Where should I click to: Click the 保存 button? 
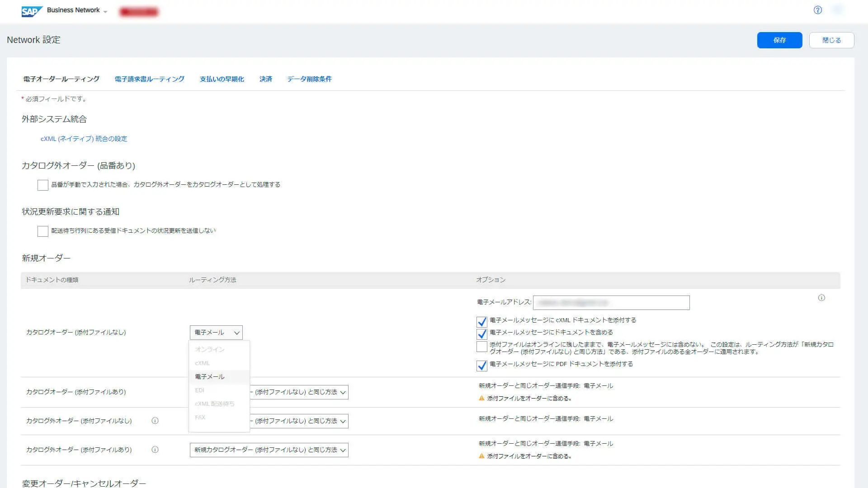click(779, 40)
